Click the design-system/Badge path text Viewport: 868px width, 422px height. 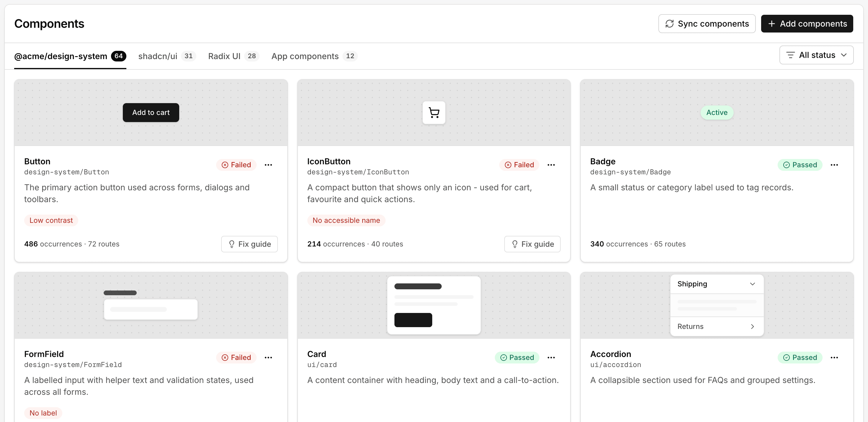[x=630, y=172]
